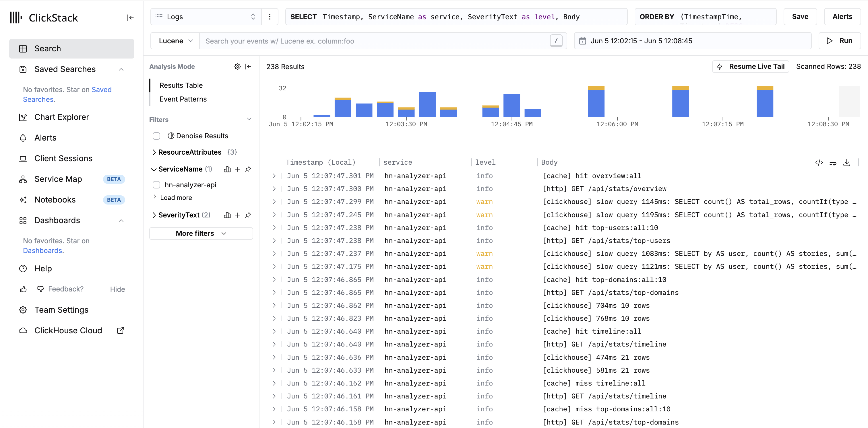868x428 pixels.
Task: Switch to the Event Patterns mode
Action: point(183,99)
